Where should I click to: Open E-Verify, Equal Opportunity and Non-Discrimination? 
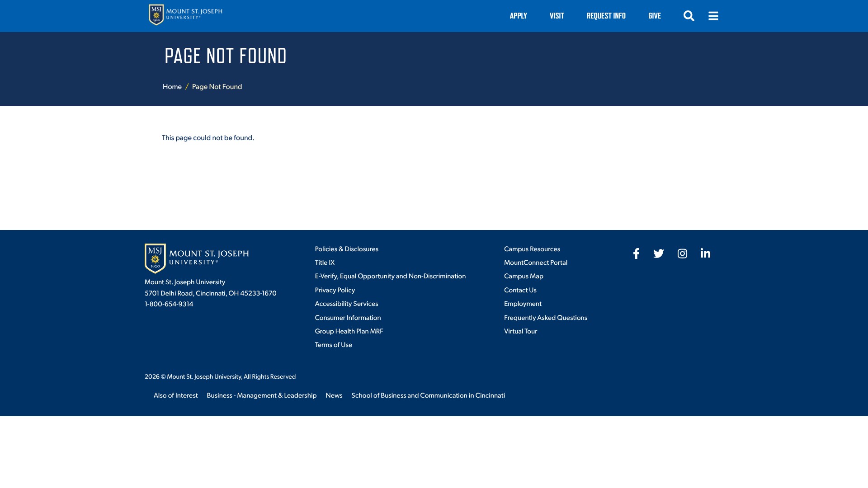tap(390, 276)
